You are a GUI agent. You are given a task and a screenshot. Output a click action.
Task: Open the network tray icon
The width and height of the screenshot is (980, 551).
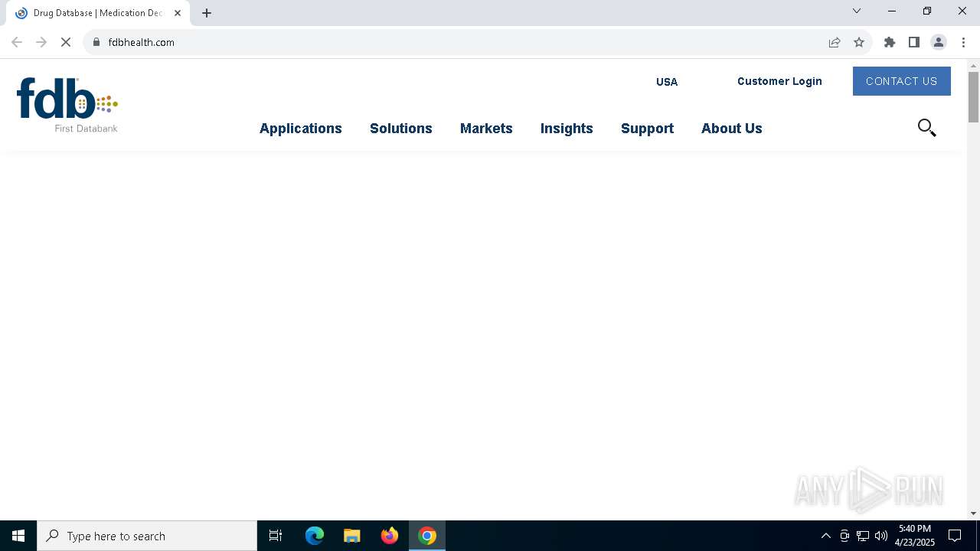point(863,536)
